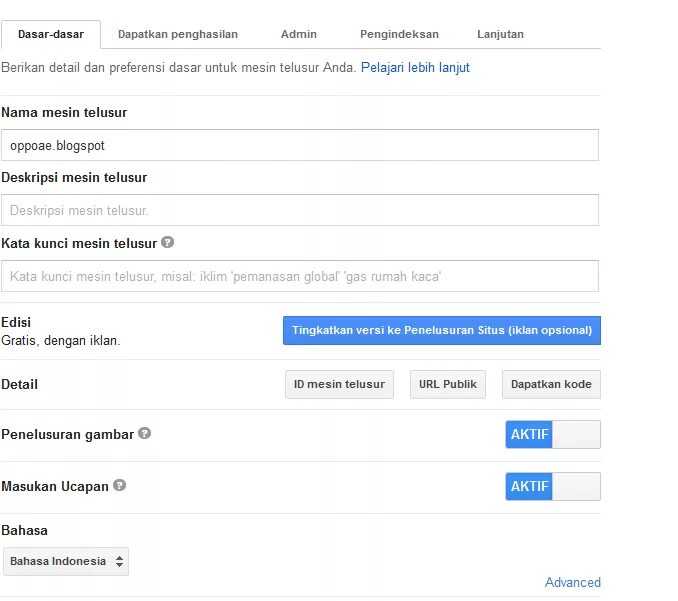Click the URL Publik button
This screenshot has height=601, width=678.
coord(448,384)
